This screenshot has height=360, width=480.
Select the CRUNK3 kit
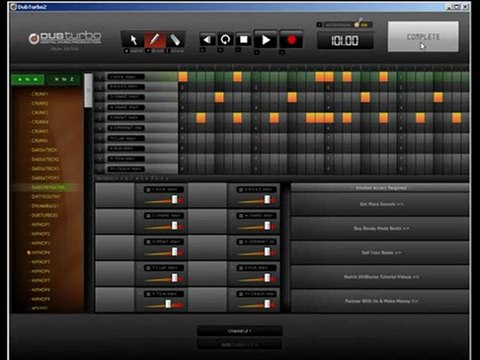40,113
